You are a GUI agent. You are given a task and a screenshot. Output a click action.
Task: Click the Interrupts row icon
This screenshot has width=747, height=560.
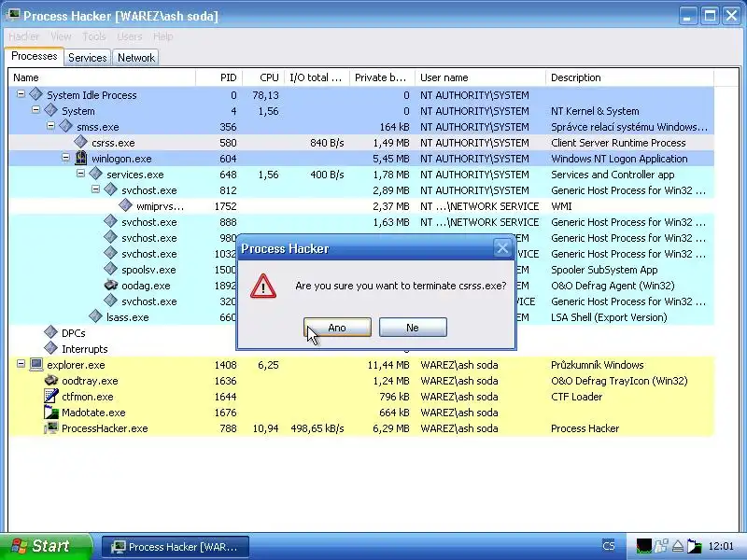[51, 348]
